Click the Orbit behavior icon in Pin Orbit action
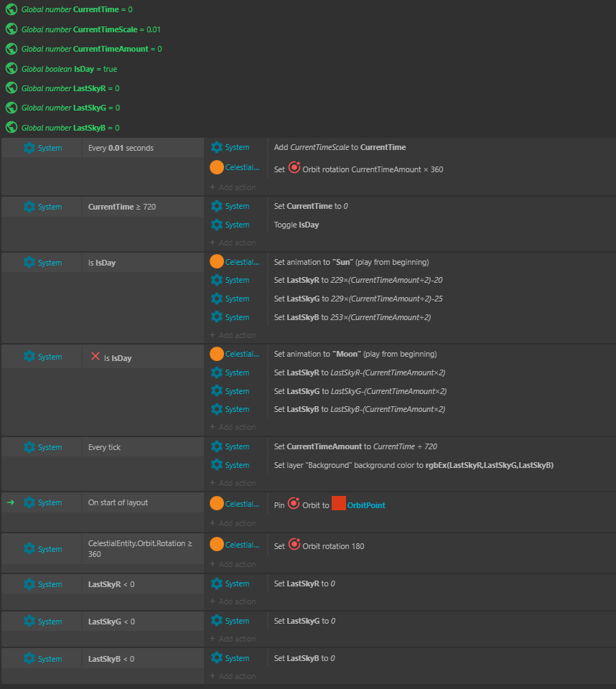This screenshot has height=689, width=616. pyautogui.click(x=294, y=503)
